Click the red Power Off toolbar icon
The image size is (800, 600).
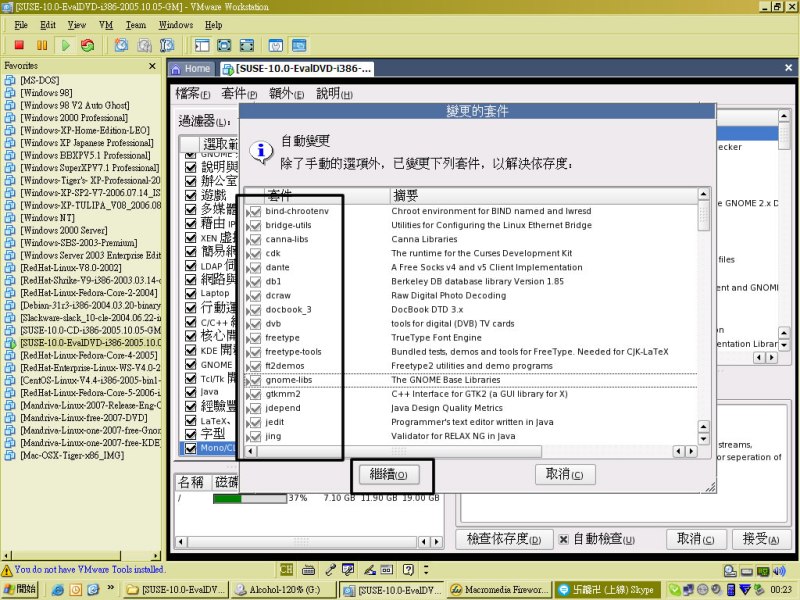coord(19,45)
